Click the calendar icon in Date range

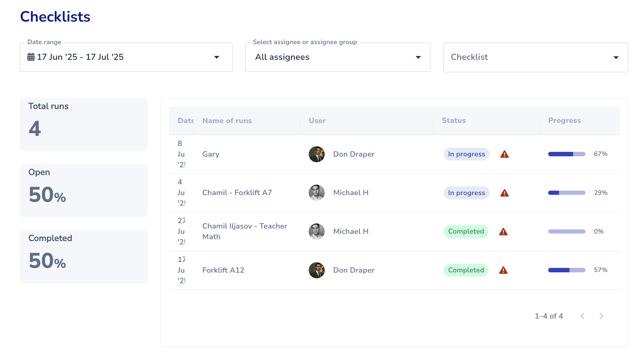(31, 57)
